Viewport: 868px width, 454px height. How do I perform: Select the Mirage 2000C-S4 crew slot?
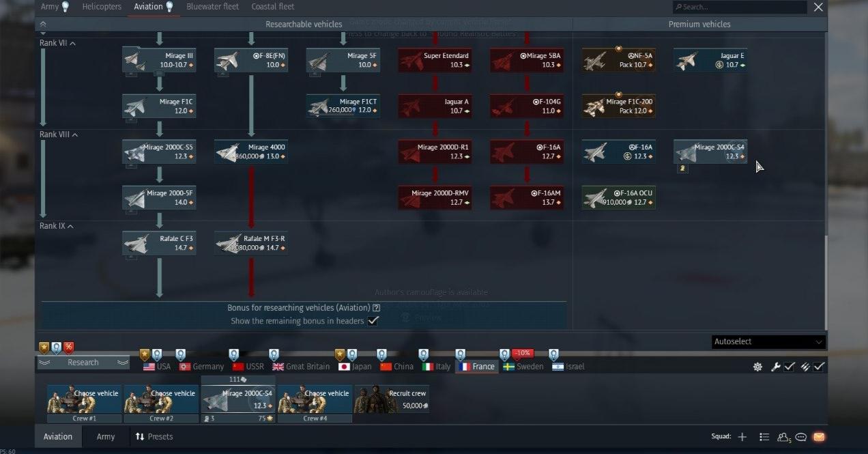point(238,399)
